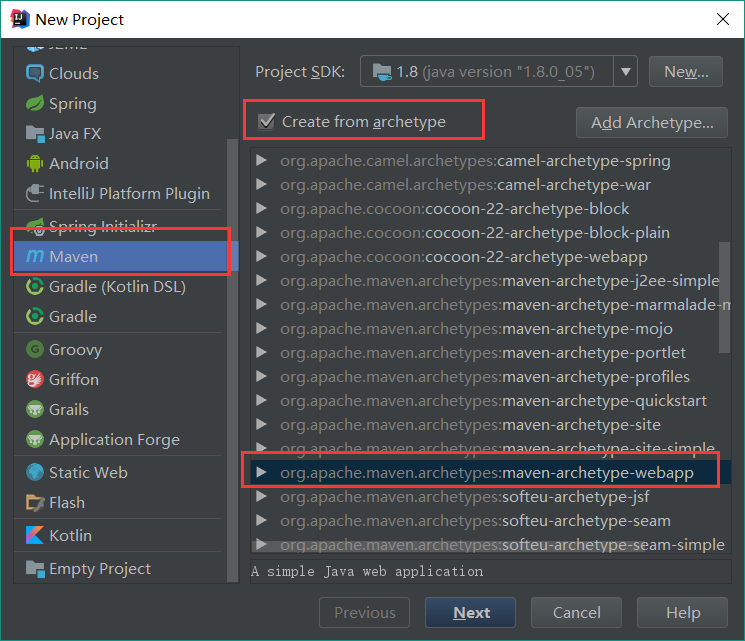Expand camel-archetype-spring node
Viewport: 745px width, 641px height.
tap(261, 161)
